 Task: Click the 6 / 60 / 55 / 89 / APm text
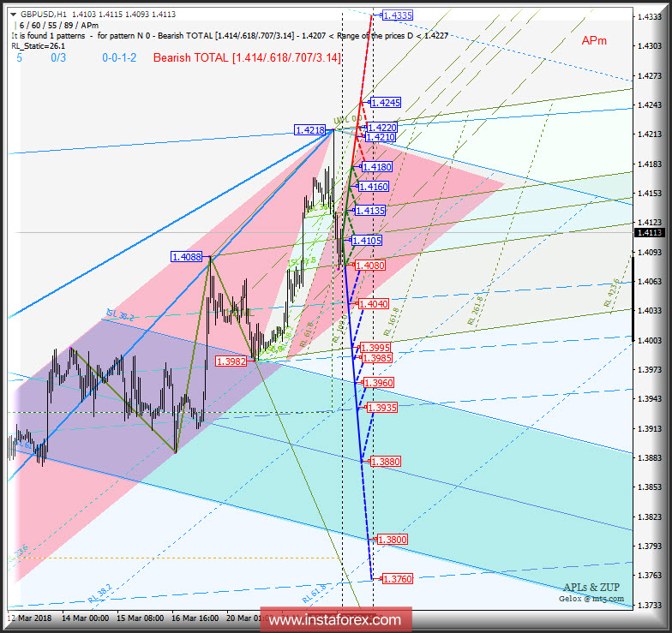tap(59, 26)
